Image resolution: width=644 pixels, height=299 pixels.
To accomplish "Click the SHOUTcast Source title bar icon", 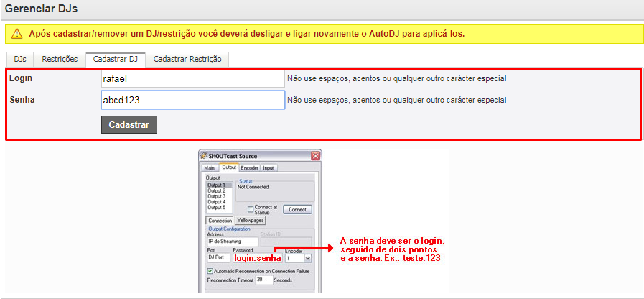I will pos(202,156).
